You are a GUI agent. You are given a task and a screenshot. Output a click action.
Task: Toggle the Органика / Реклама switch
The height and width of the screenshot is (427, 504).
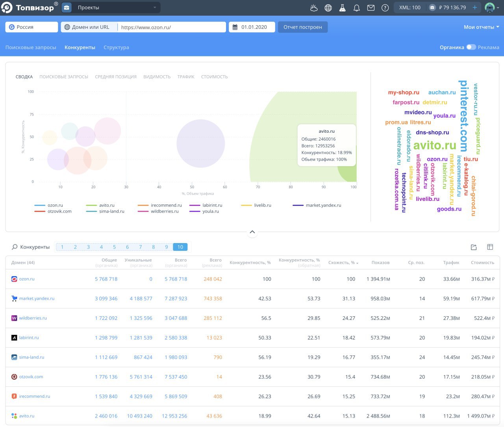(x=471, y=47)
